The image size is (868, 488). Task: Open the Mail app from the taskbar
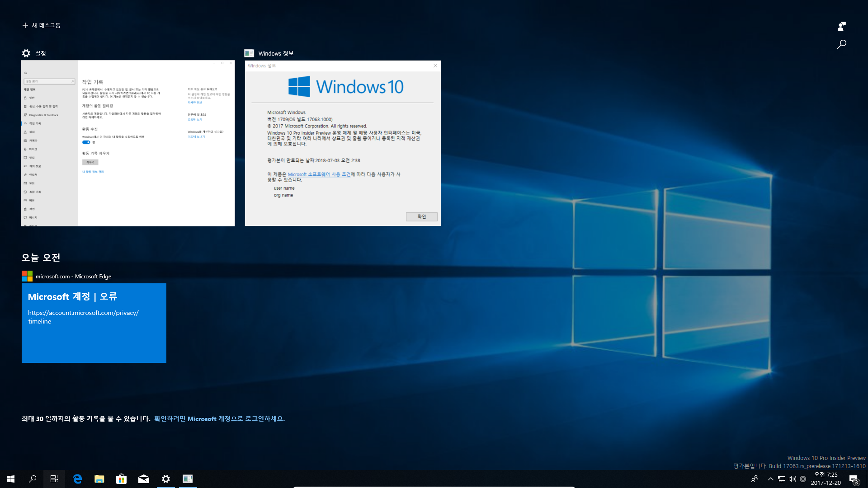click(x=144, y=479)
